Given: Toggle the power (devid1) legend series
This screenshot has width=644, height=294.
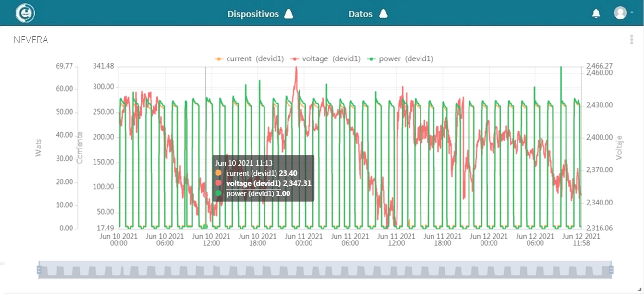Looking at the screenshot, I should pos(401,59).
